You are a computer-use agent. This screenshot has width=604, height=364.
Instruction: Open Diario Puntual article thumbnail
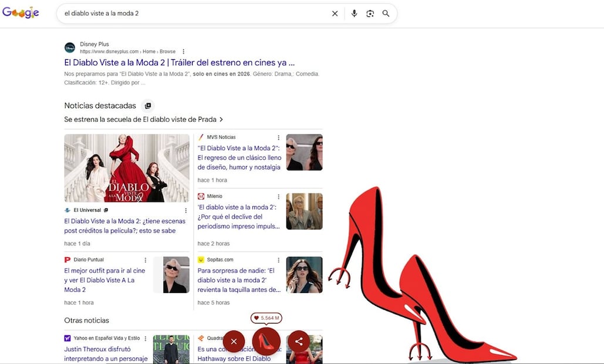click(171, 275)
